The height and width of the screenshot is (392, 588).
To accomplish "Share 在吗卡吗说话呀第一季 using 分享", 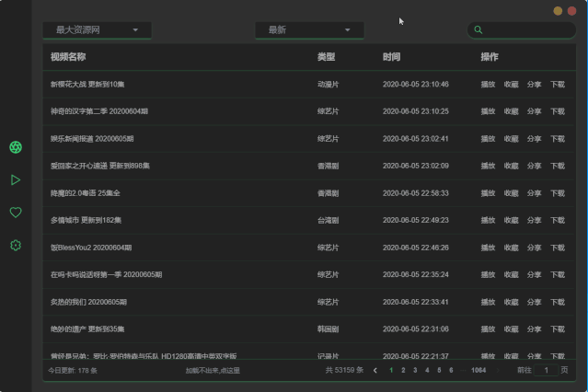I will coord(534,274).
